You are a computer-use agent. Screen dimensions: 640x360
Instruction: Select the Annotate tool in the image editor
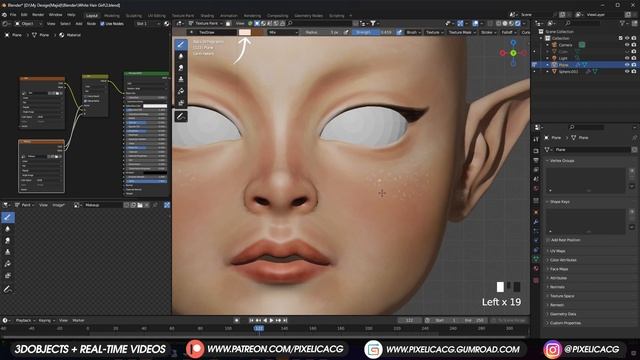8,289
